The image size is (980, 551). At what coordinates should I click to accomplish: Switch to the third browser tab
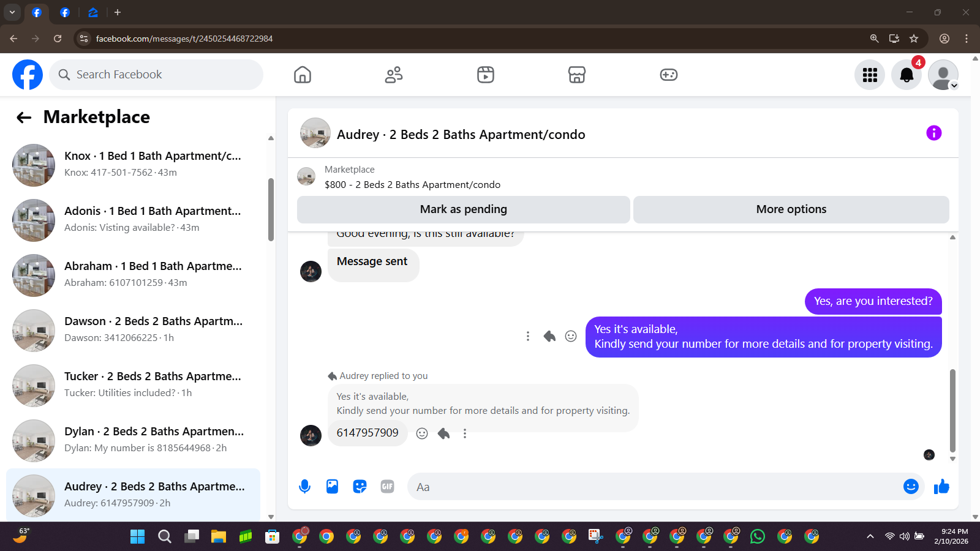pos(92,12)
